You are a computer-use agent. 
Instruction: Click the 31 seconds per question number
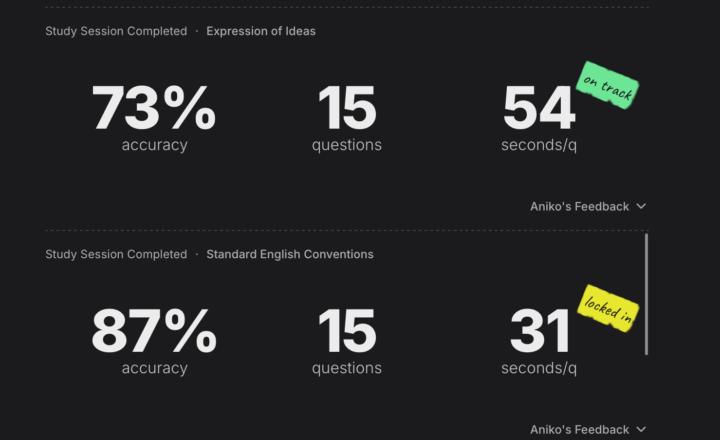(x=539, y=332)
